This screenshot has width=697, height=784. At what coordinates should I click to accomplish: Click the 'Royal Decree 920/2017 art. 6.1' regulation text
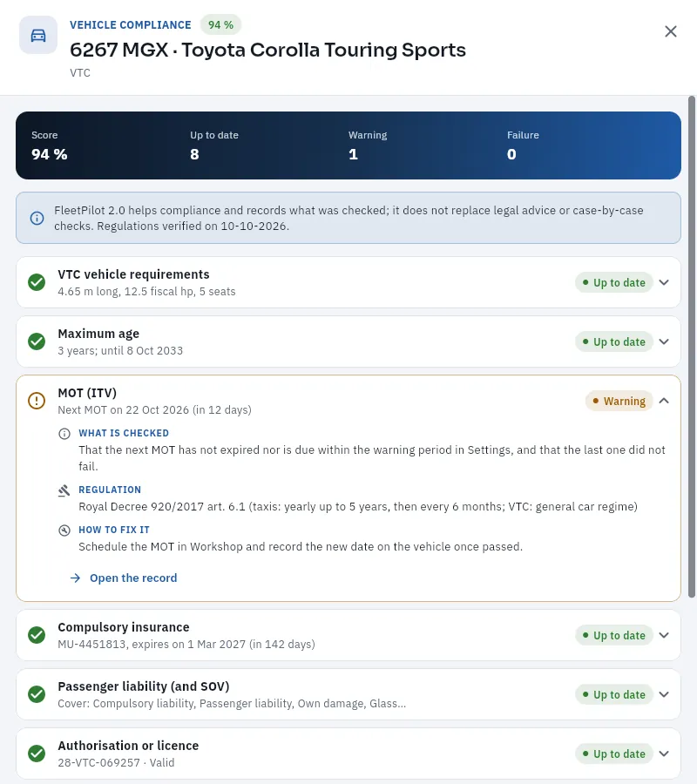click(x=162, y=506)
